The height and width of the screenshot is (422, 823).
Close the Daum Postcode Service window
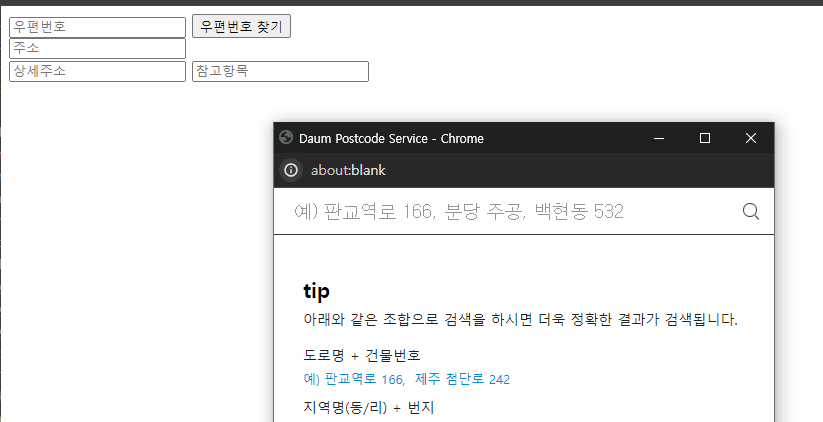tap(751, 138)
